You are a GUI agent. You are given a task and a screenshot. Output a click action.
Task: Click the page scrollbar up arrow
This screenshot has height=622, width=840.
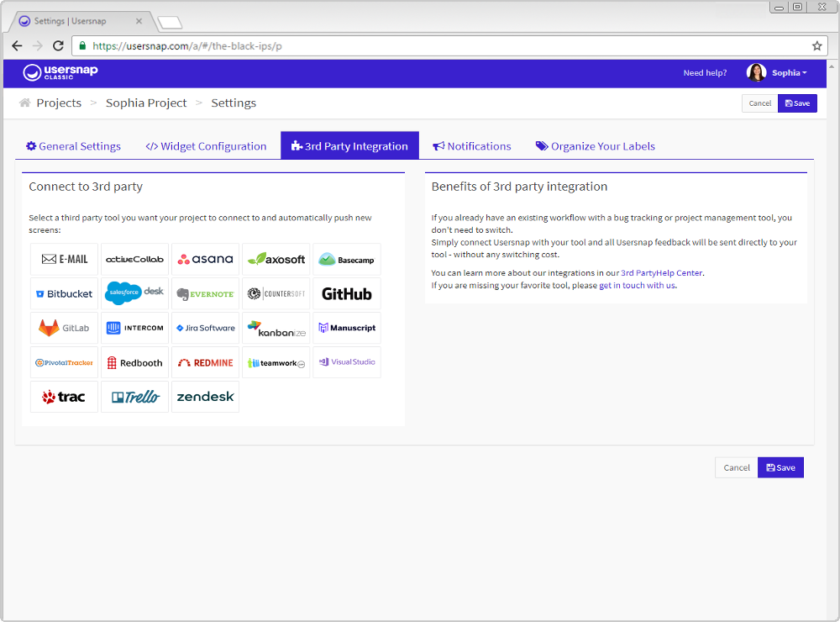point(832,66)
